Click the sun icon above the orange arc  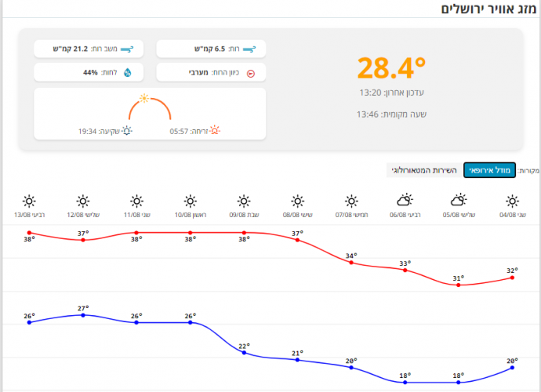pyautogui.click(x=143, y=98)
